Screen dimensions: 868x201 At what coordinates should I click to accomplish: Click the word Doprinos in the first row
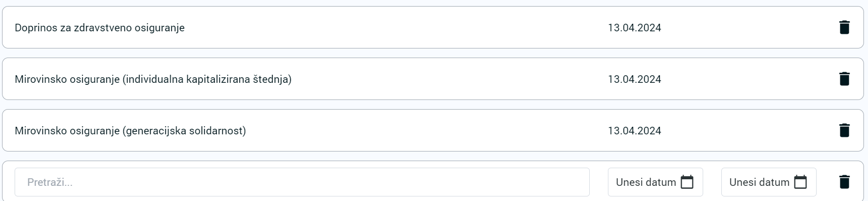[x=36, y=28]
